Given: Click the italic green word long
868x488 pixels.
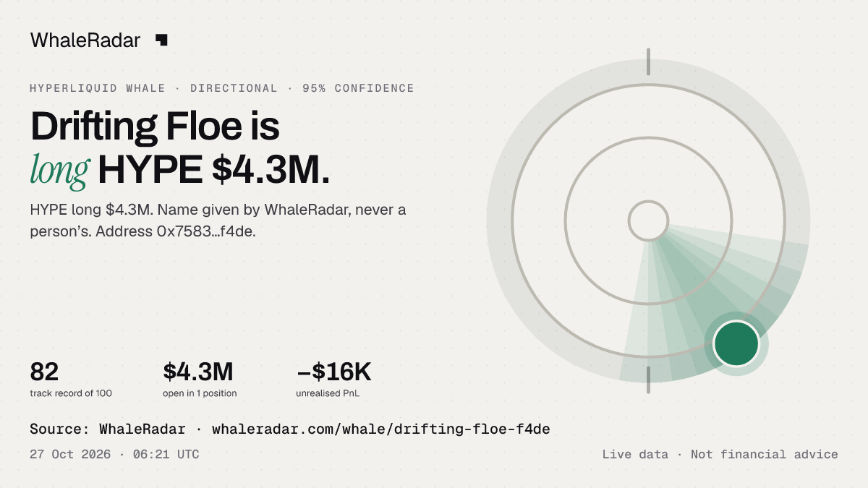Looking at the screenshot, I should tap(60, 171).
